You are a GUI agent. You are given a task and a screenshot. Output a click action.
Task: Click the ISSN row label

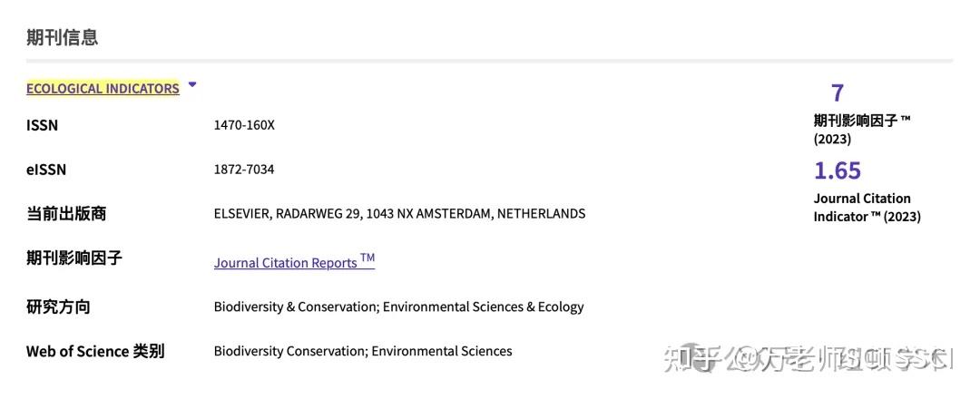(42, 125)
